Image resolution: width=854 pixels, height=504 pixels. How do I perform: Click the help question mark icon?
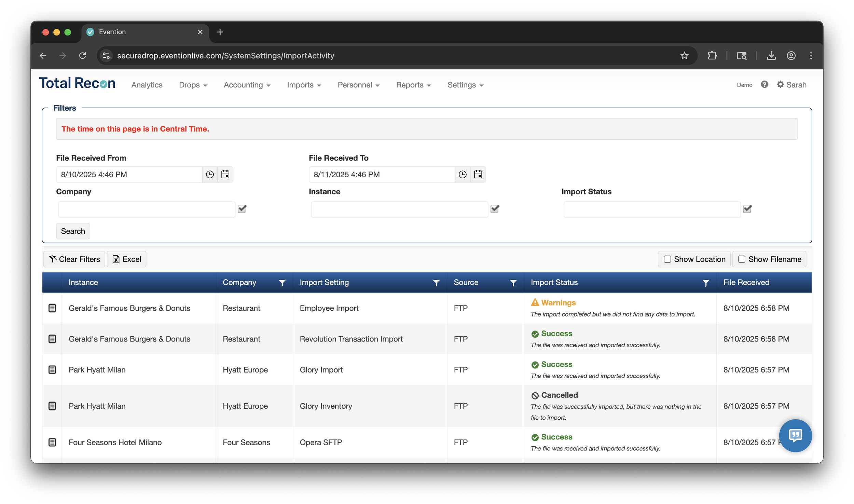[765, 85]
